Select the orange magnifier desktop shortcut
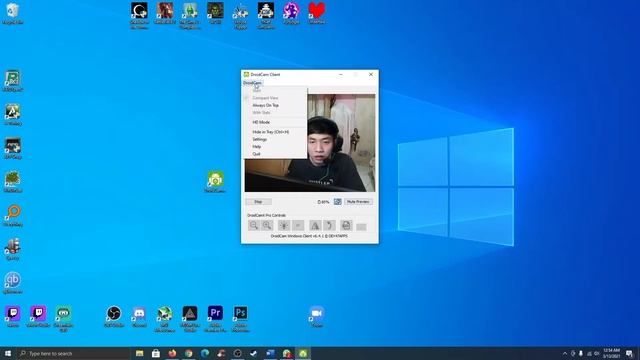 tap(13, 216)
